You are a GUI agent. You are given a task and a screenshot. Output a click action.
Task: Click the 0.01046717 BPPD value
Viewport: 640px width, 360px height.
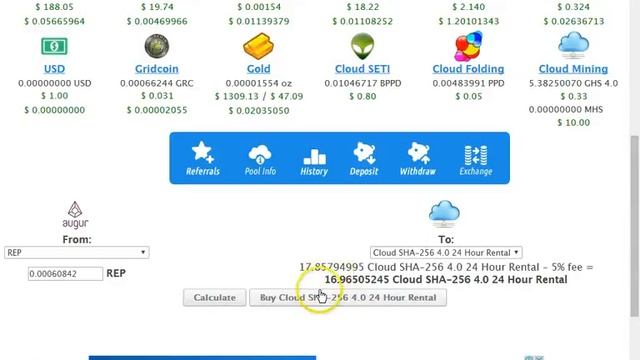pyautogui.click(x=363, y=83)
